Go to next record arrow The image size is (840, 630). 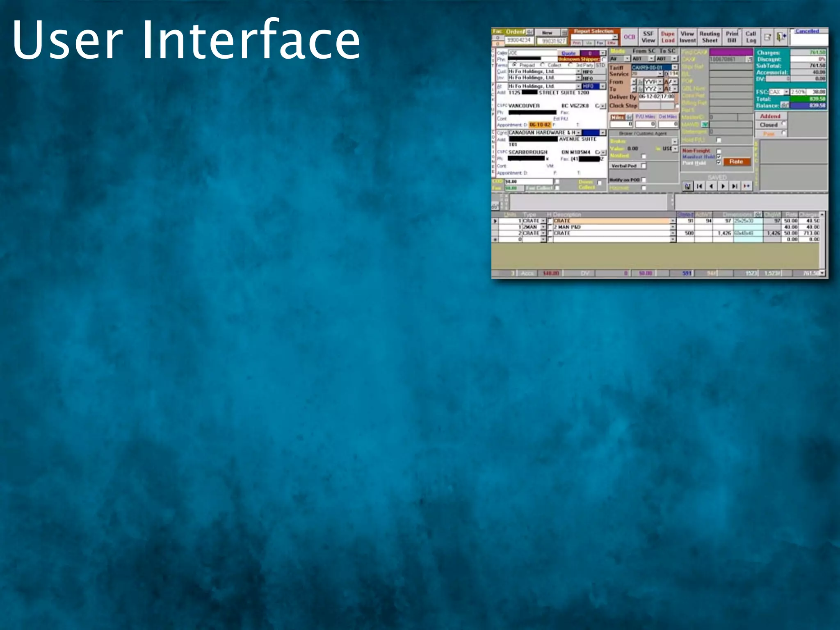(723, 186)
